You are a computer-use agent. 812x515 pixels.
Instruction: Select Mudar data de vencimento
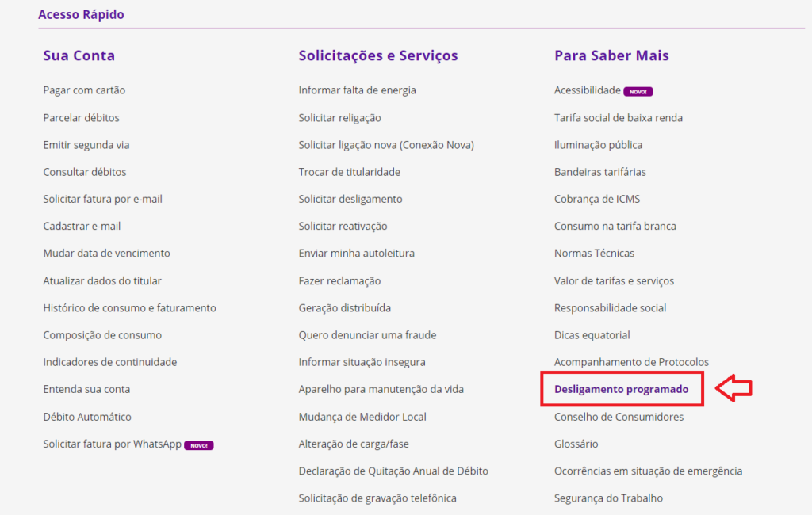(x=106, y=254)
